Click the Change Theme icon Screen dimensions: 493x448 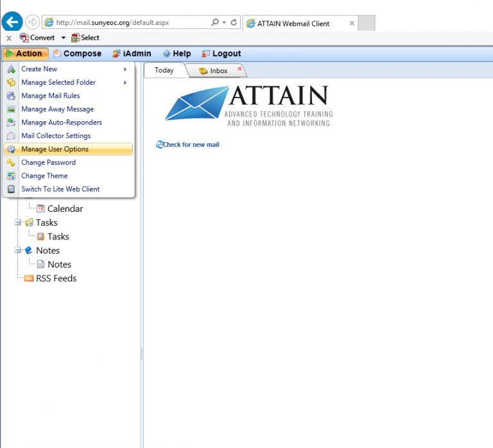pyautogui.click(x=11, y=176)
